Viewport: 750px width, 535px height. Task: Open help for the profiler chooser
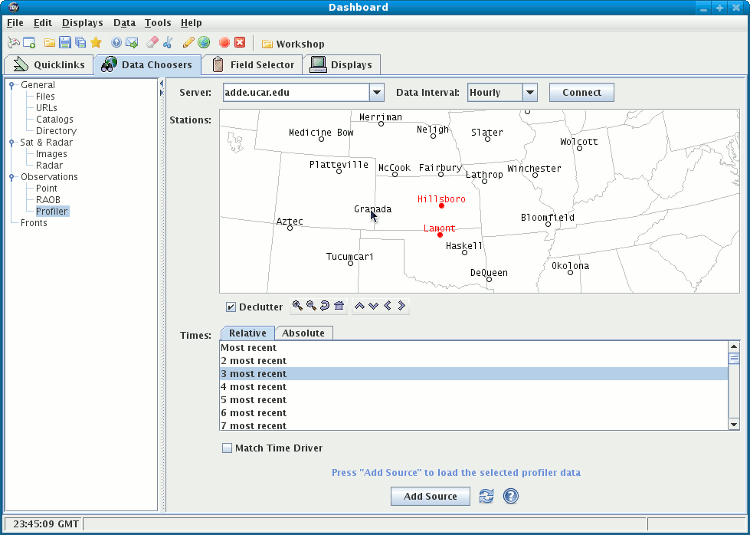tap(511, 496)
